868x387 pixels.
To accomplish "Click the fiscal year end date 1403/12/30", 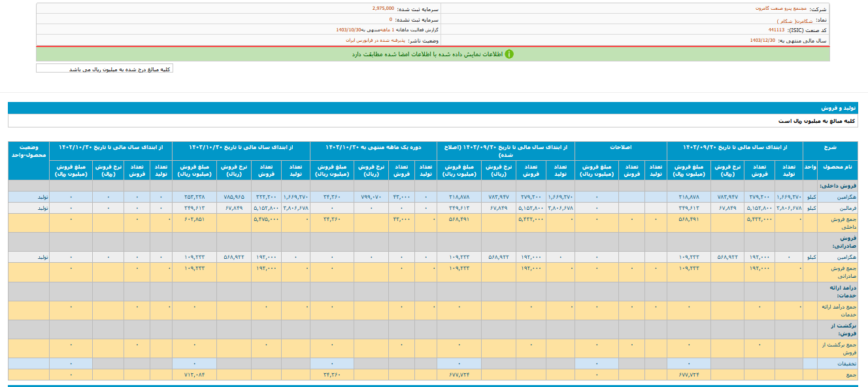I will [x=763, y=41].
